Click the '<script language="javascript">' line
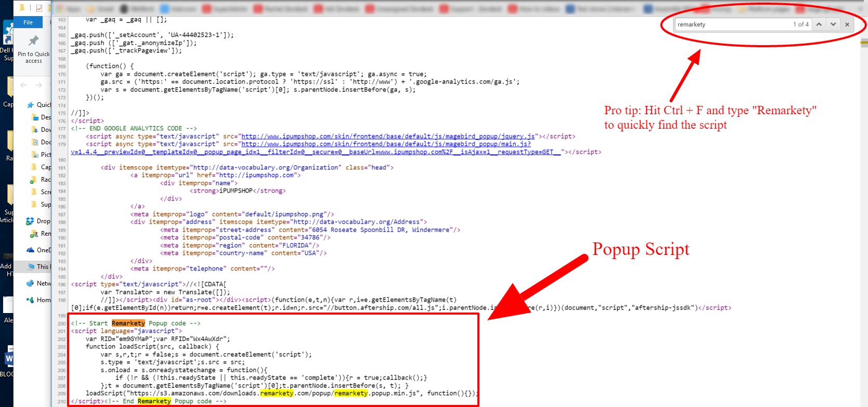868x407 pixels. (127, 331)
